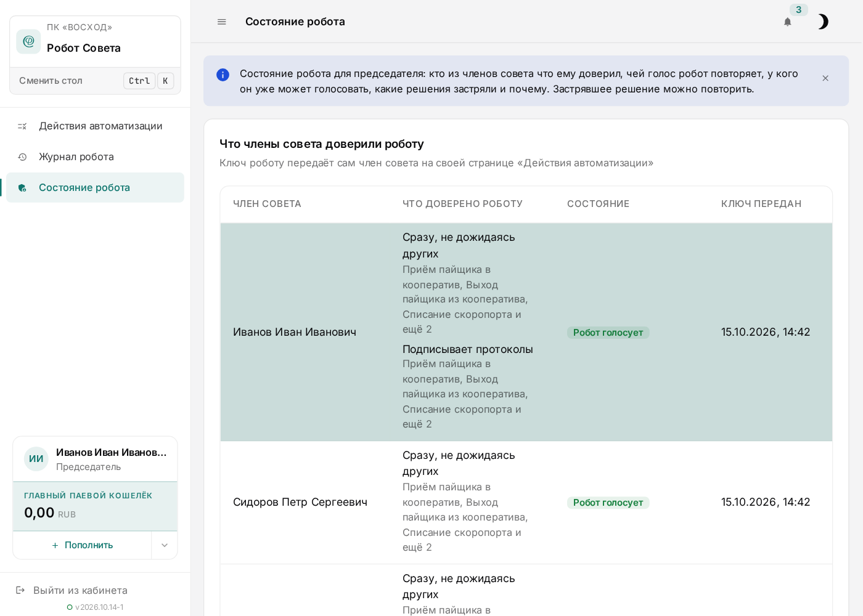863x616 pixels.
Task: Toggle dark mode moon icon
Action: [822, 22]
